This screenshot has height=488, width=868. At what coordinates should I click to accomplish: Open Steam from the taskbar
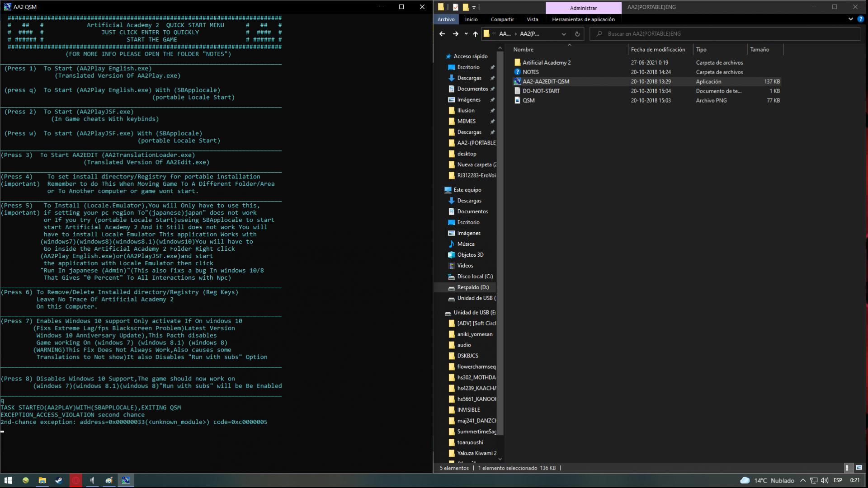59,480
